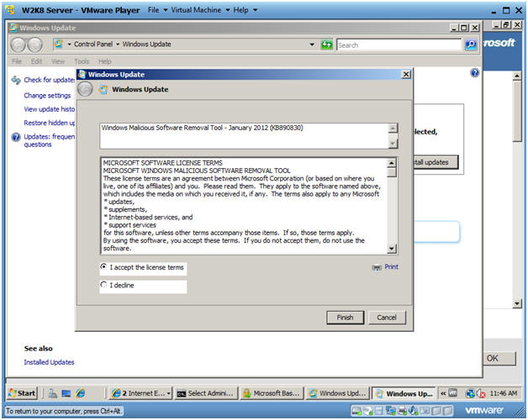Image resolution: width=528 pixels, height=420 pixels.
Task: Click the license text scrollbar up arrow
Action: [x=391, y=163]
